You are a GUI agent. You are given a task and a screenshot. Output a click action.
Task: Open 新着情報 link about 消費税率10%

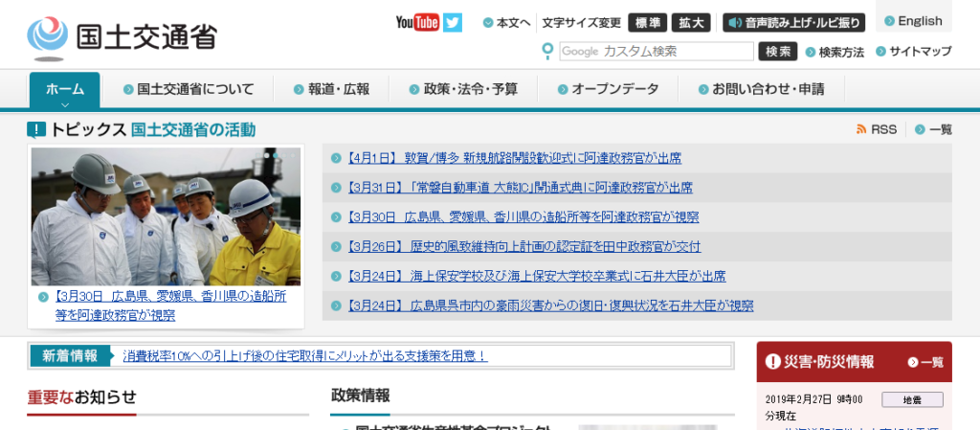tap(305, 356)
